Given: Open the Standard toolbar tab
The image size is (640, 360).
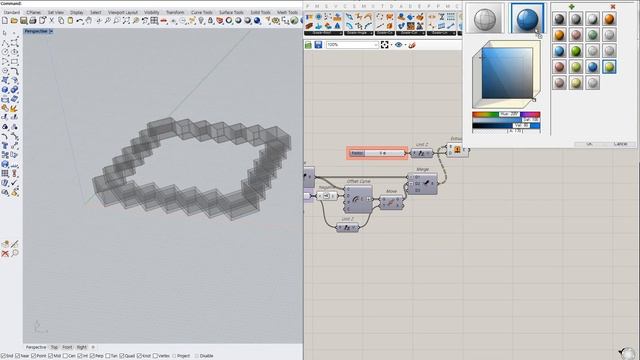Looking at the screenshot, I should pos(11,12).
